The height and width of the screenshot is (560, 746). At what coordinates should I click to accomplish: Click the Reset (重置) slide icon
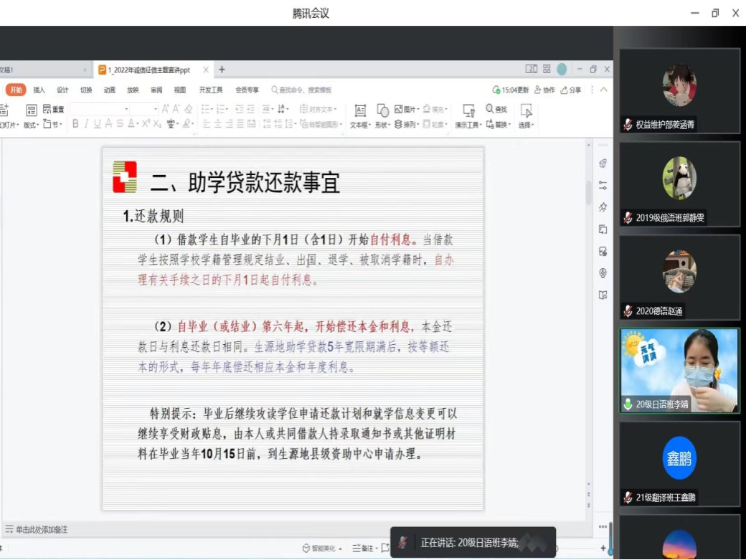tap(54, 109)
